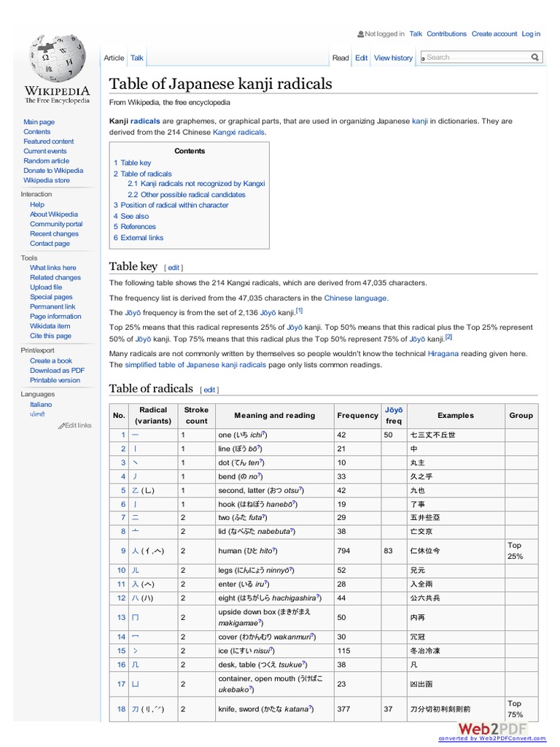Click the pencil Edit links icon
Viewport: 560px width, 747px height.
[x=61, y=425]
